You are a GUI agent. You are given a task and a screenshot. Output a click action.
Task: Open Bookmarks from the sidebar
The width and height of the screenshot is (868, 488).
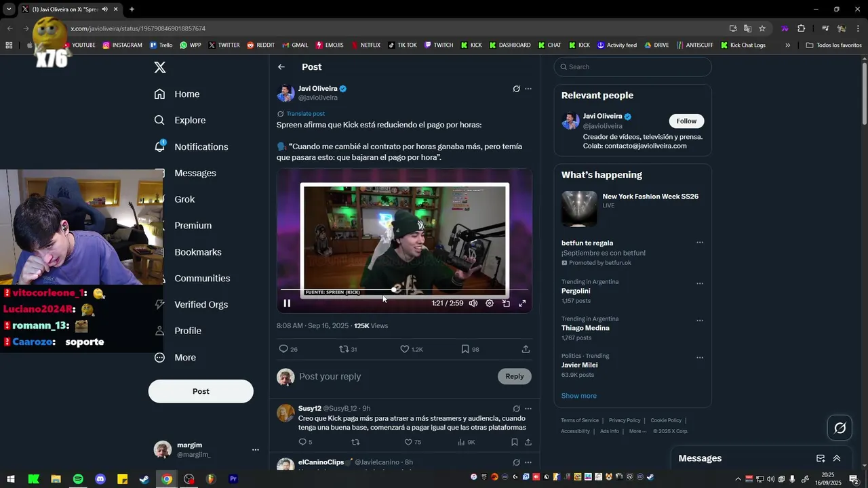coord(197,252)
